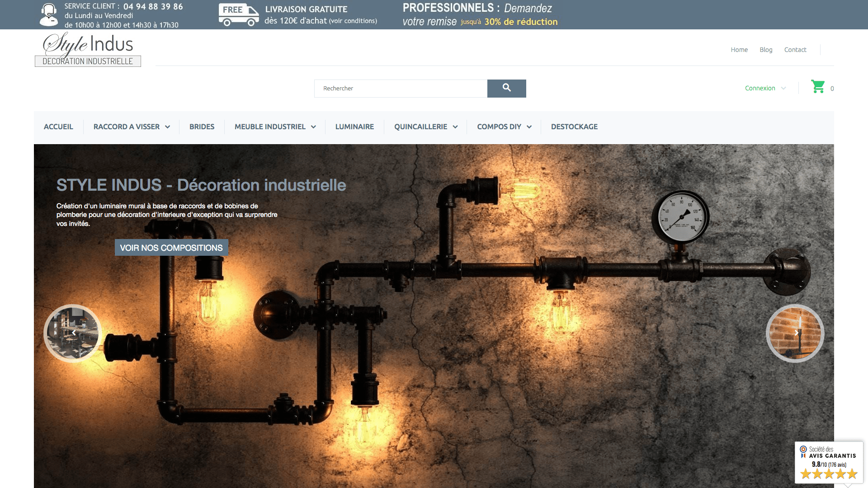The height and width of the screenshot is (488, 868).
Task: Open the green shopping cart icon
Action: click(817, 87)
